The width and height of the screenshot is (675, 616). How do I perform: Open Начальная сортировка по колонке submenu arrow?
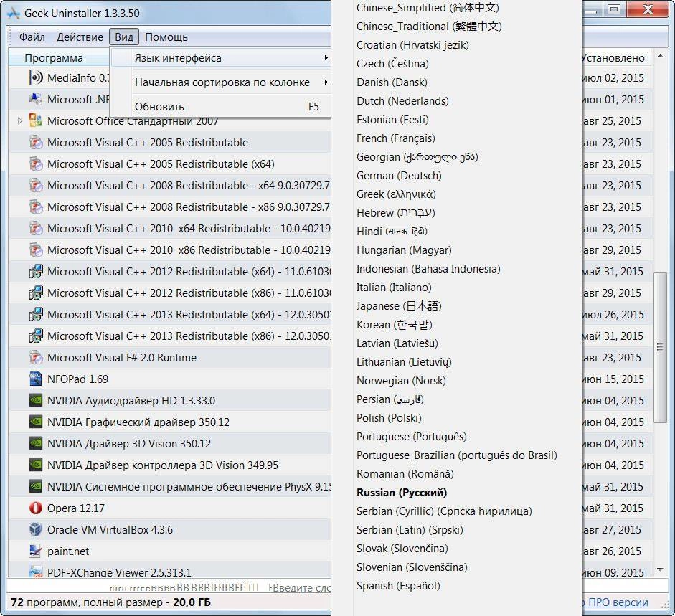[326, 82]
